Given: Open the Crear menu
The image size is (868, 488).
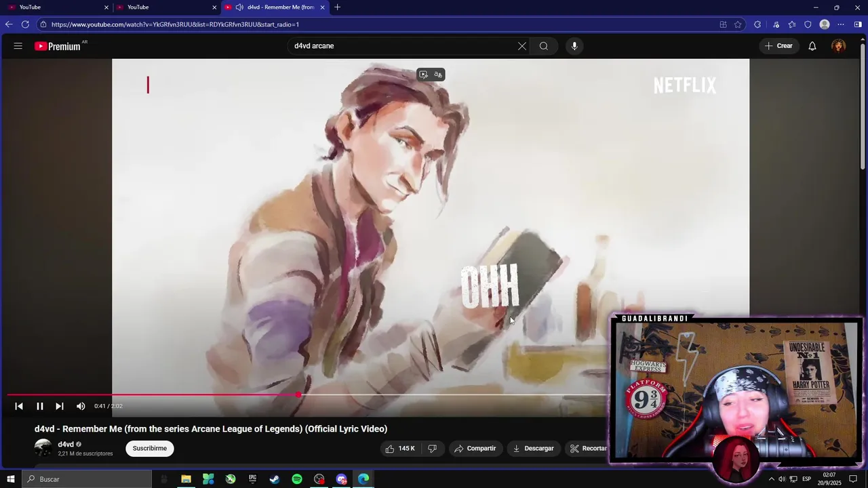Looking at the screenshot, I should click(778, 46).
